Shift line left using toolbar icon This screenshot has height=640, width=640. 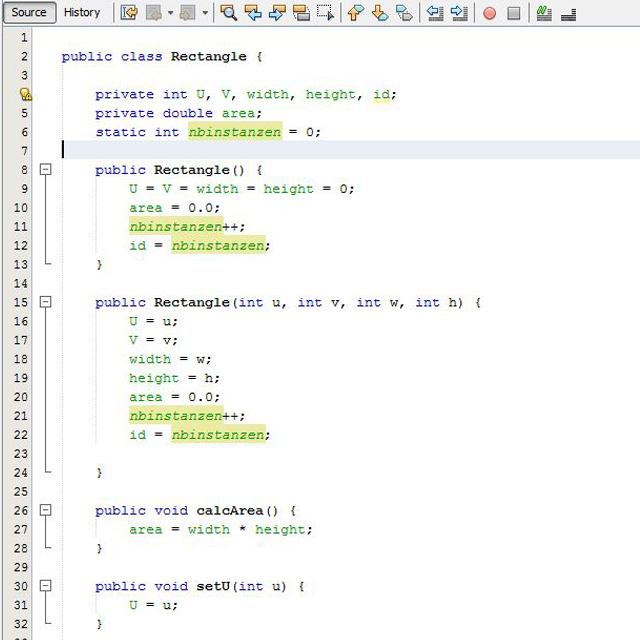pos(435,13)
